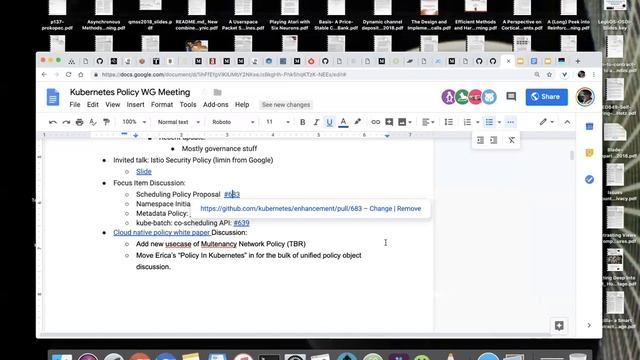Open the Format menu
The height and width of the screenshot is (360, 640).
click(162, 105)
